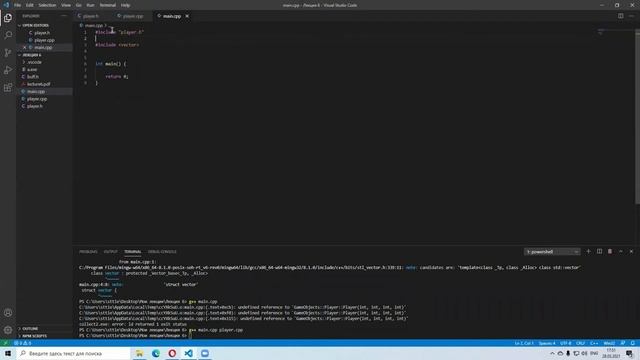Open main.cpp in the project file tree
Viewport: 640px width, 360px height.
tap(36, 91)
